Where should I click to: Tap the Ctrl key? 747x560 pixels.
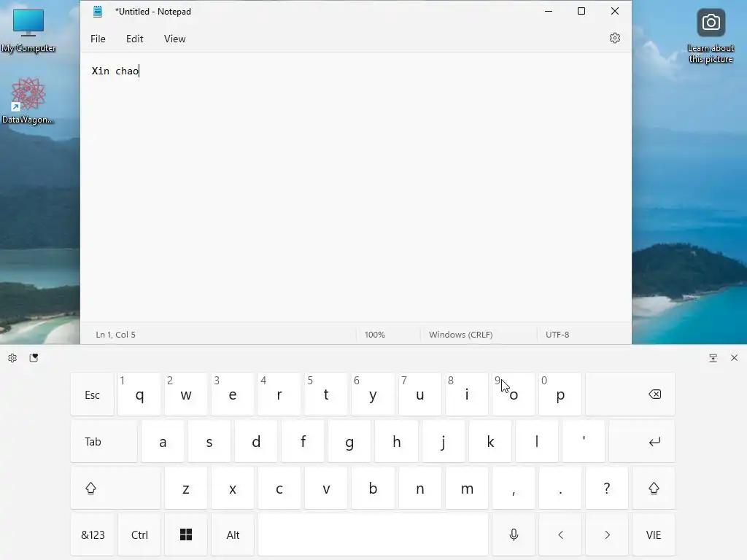click(x=139, y=534)
